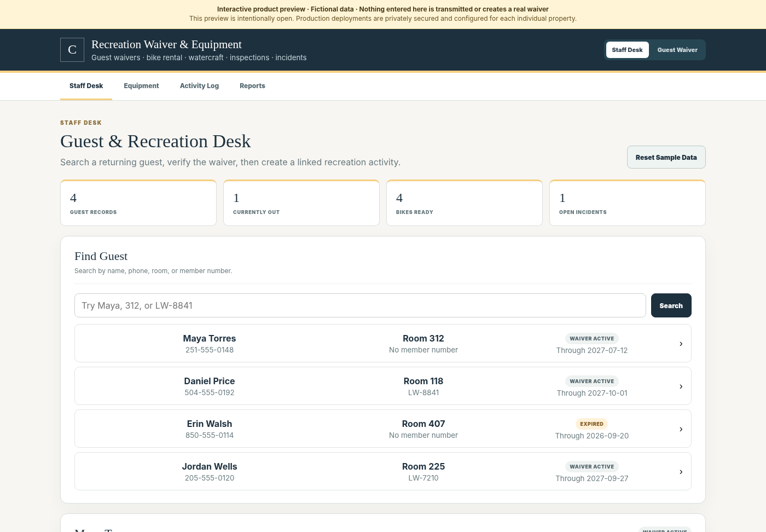
Task: Click member number LW-8841
Action: tap(423, 392)
